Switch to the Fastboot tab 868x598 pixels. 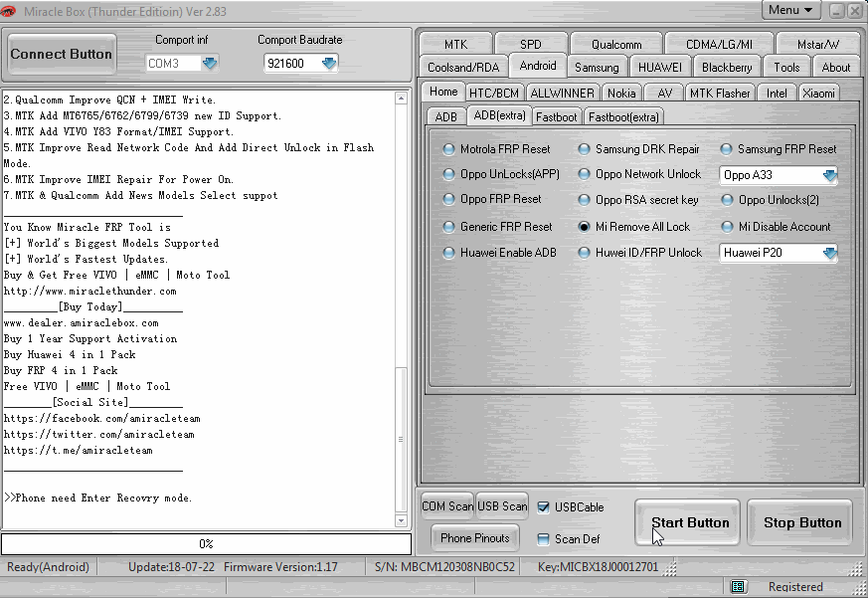(x=556, y=117)
